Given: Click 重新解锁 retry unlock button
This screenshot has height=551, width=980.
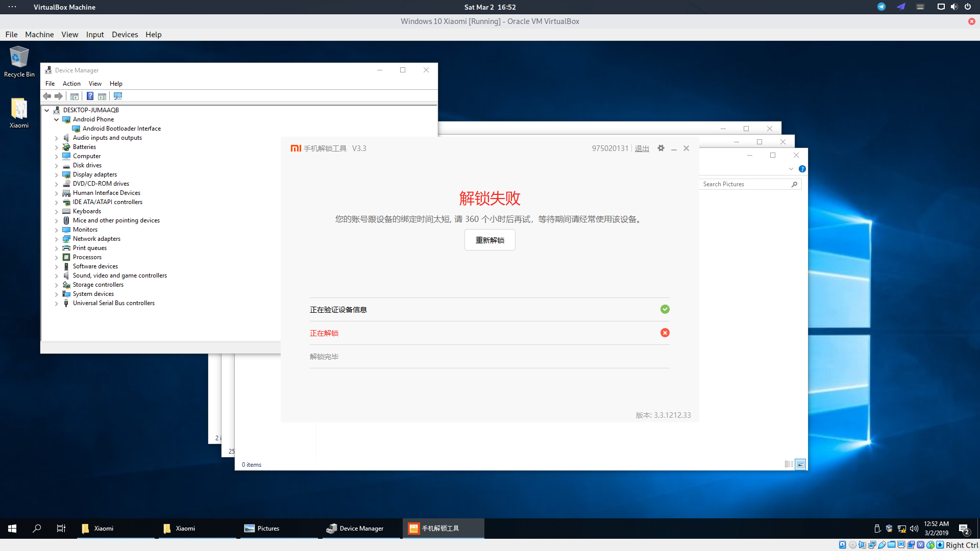Looking at the screenshot, I should 490,240.
